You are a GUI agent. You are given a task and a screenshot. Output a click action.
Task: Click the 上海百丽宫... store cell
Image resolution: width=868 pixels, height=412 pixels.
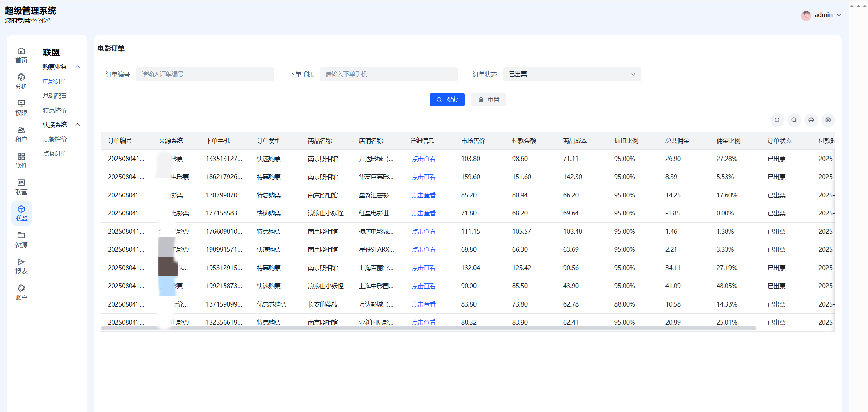376,268
